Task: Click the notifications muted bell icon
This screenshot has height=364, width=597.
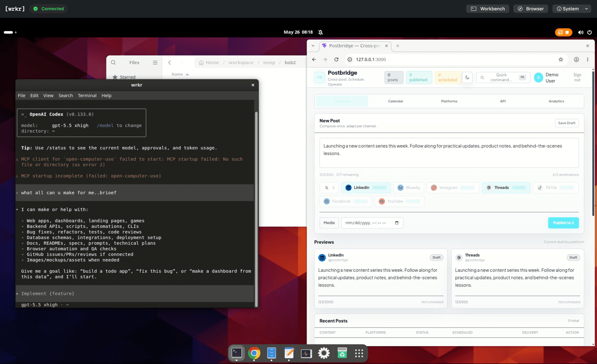Action: click(321, 32)
